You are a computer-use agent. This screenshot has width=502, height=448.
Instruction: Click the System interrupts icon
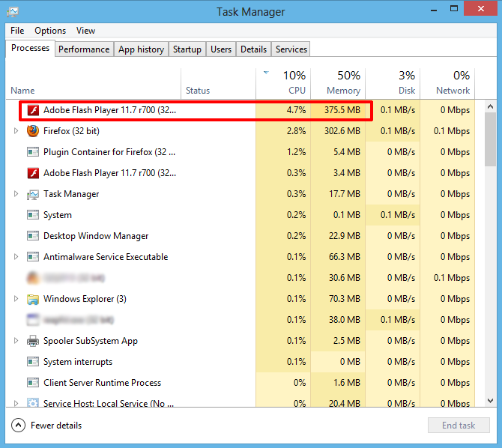pos(33,362)
